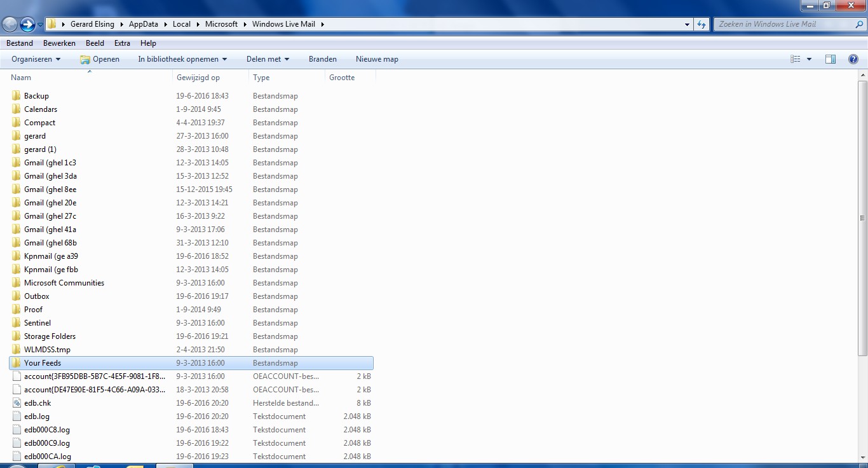868x468 pixels.
Task: Sort by the Naam column header
Action: 90,77
